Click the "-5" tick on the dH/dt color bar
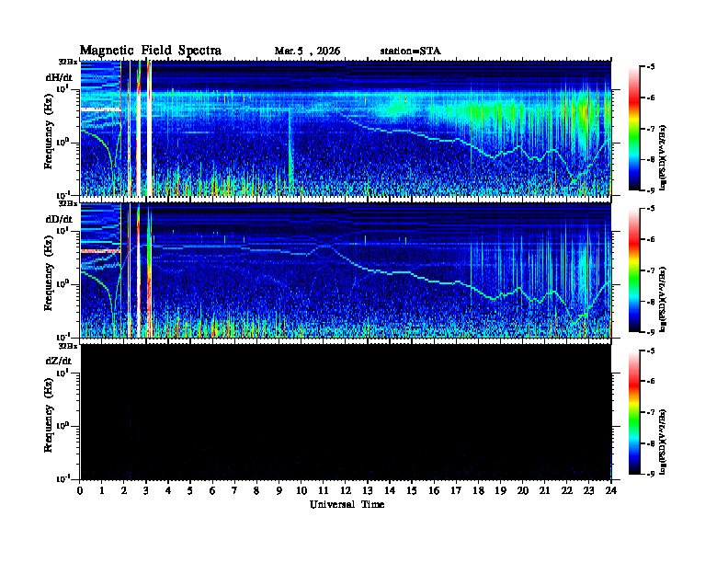Viewport: 728px width, 563px height. (651, 67)
